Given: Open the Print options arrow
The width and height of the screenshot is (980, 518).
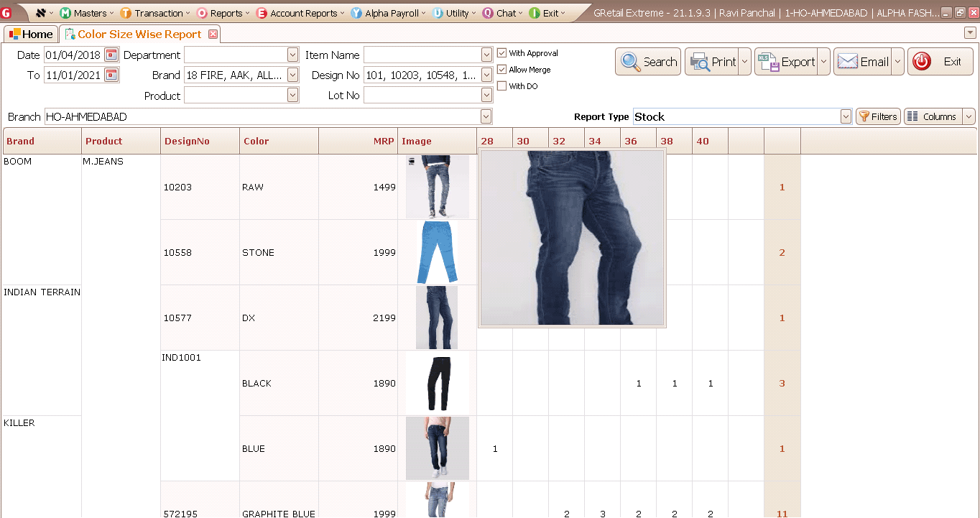Looking at the screenshot, I should 744,62.
